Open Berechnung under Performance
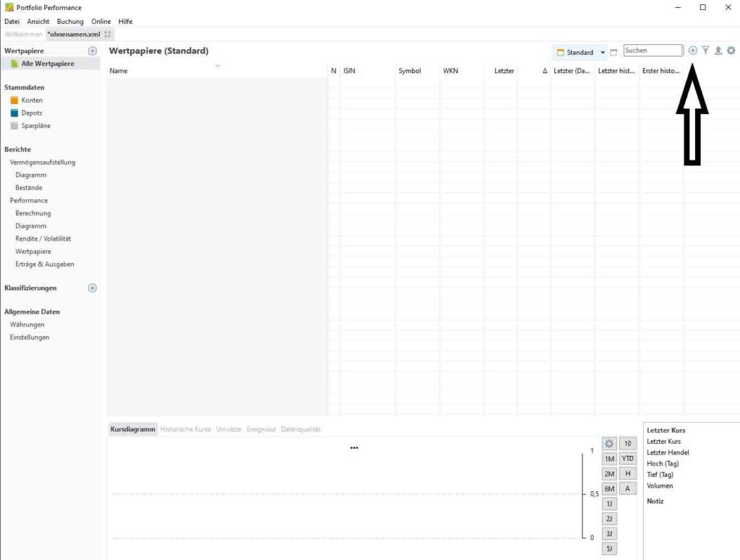Viewport: 740px width, 560px height. pos(33,213)
